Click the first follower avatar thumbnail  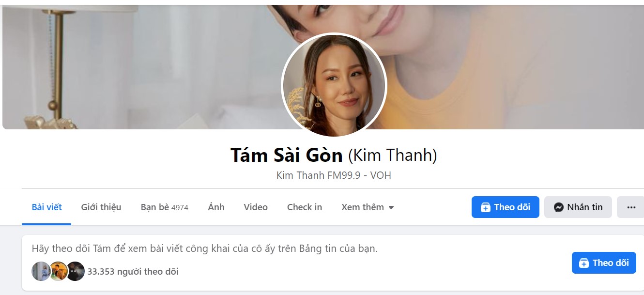point(41,271)
